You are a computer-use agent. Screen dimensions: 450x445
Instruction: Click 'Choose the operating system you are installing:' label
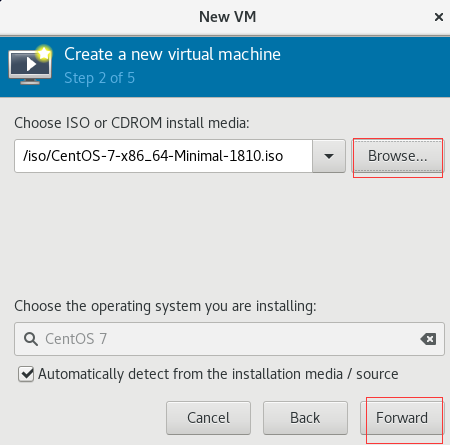165,306
